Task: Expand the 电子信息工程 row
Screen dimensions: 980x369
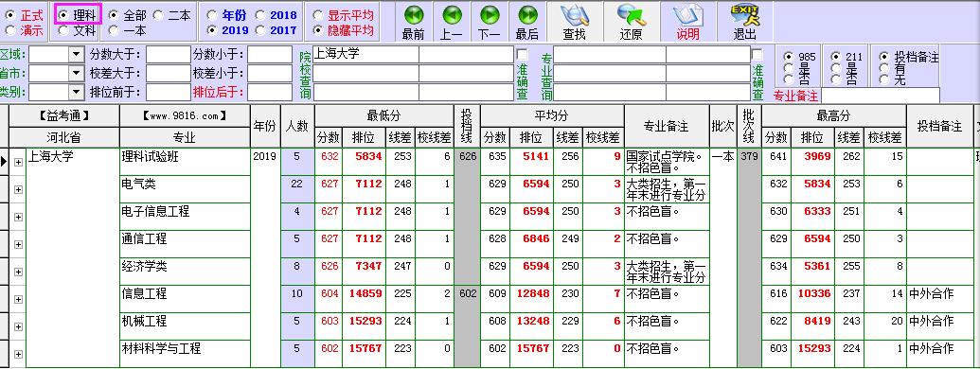Action: point(18,217)
